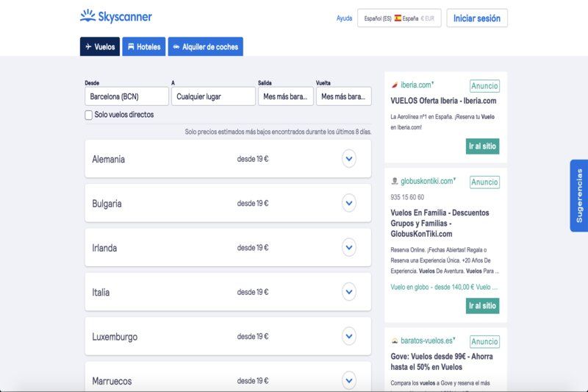This screenshot has height=392, width=588.
Task: Click the Luxemburgo country name
Action: [115, 337]
